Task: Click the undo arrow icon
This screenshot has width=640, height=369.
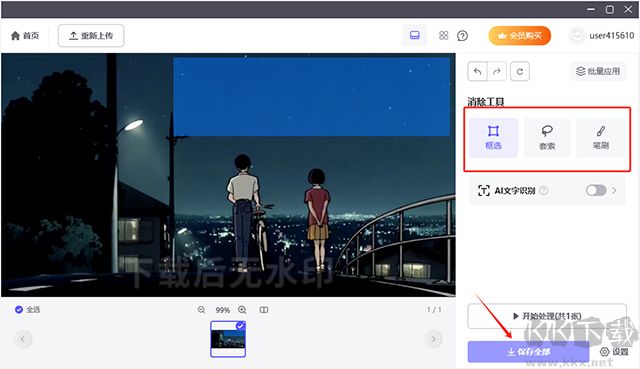Action: click(x=477, y=71)
